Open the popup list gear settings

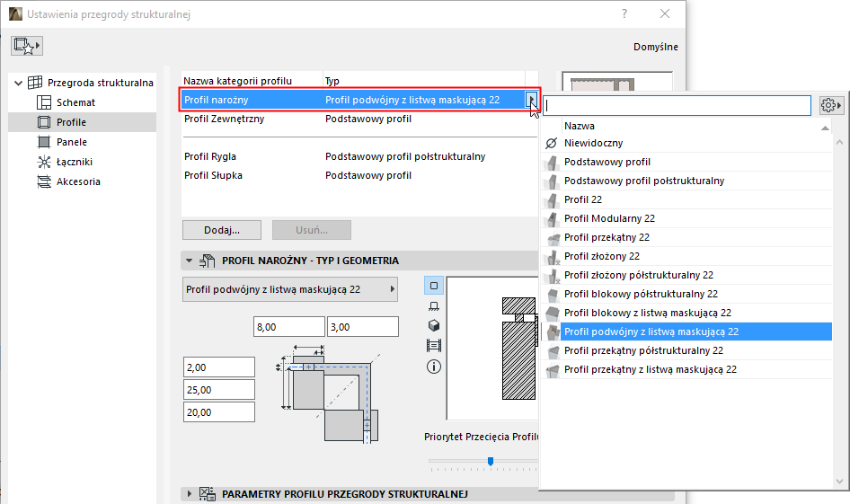coord(830,105)
